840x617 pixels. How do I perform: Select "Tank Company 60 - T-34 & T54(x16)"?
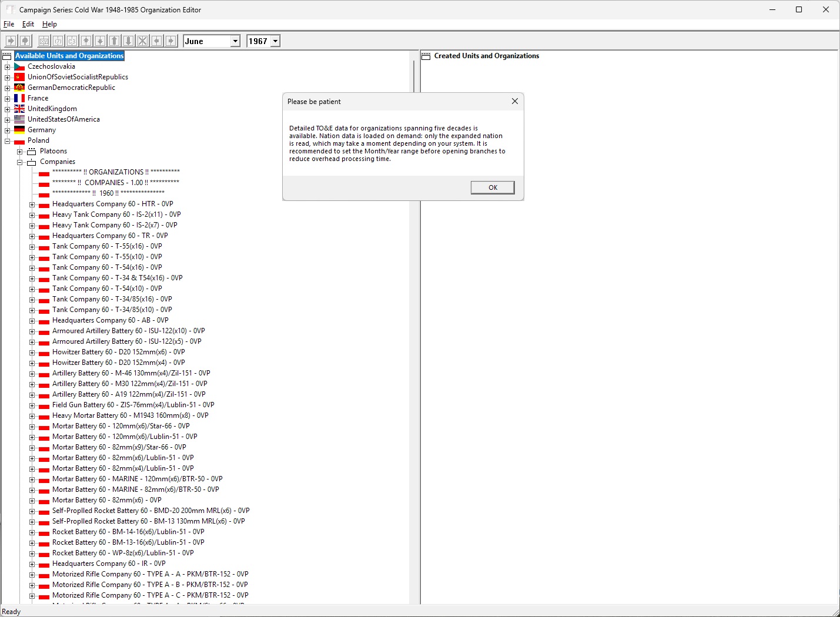tap(118, 278)
